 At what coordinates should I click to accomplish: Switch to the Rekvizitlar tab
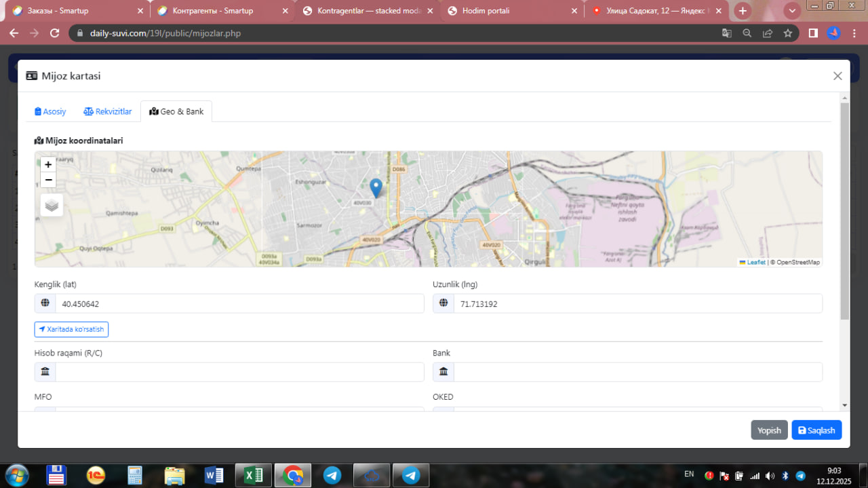coord(107,111)
